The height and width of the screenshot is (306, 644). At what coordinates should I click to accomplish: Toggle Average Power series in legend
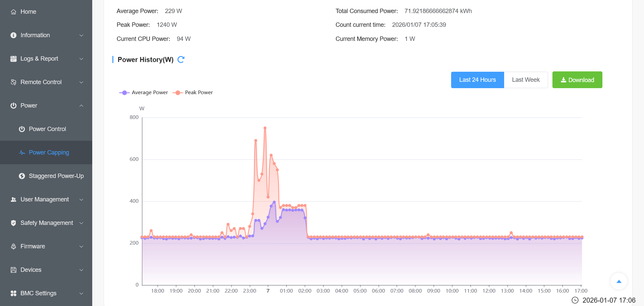(144, 93)
